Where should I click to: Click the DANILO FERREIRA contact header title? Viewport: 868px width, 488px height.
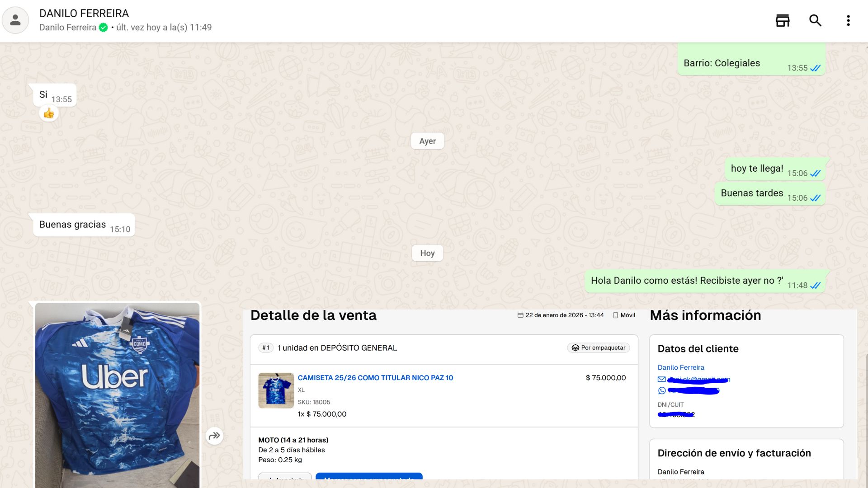click(84, 14)
